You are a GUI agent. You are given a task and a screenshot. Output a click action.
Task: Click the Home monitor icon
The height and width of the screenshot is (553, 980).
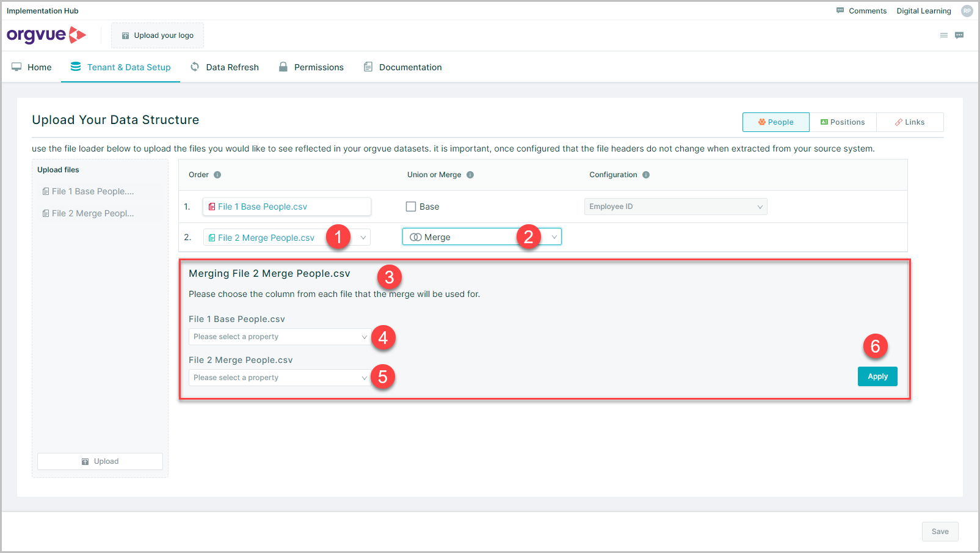(x=16, y=67)
